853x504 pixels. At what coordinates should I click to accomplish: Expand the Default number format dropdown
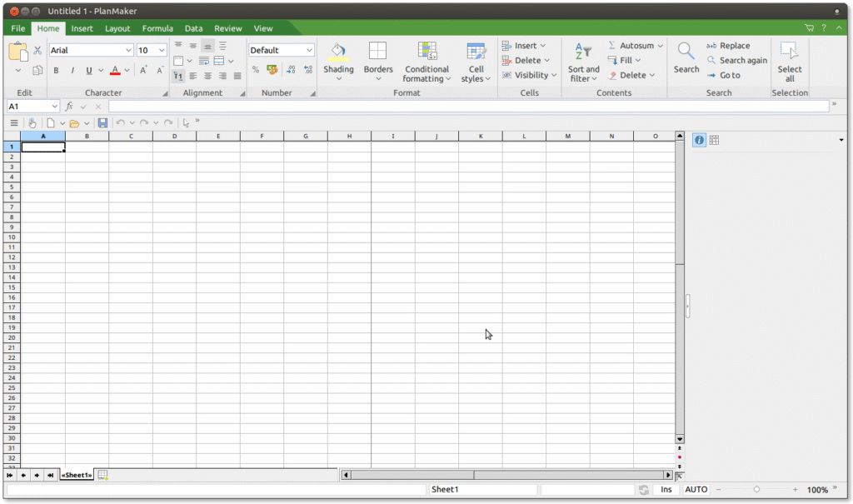click(309, 50)
